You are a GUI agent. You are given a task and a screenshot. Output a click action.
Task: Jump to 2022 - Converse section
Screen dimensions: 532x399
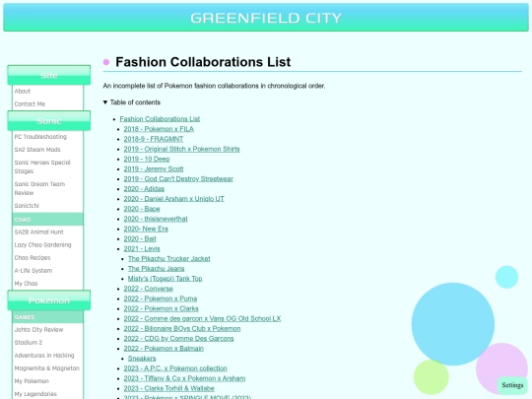[x=148, y=289]
